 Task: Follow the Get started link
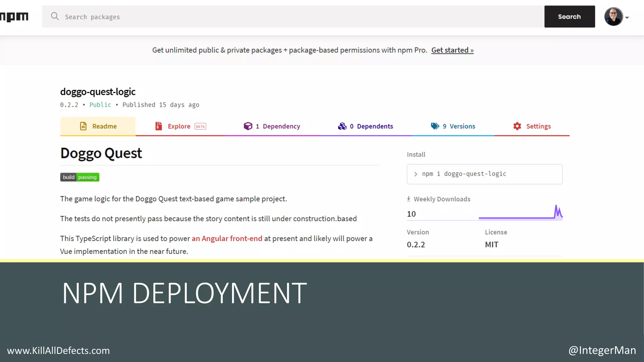coord(452,50)
